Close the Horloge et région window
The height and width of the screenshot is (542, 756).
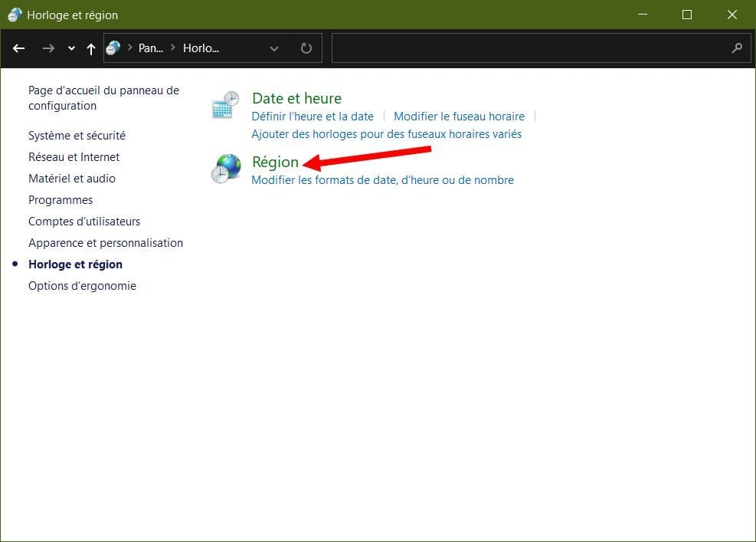(732, 15)
